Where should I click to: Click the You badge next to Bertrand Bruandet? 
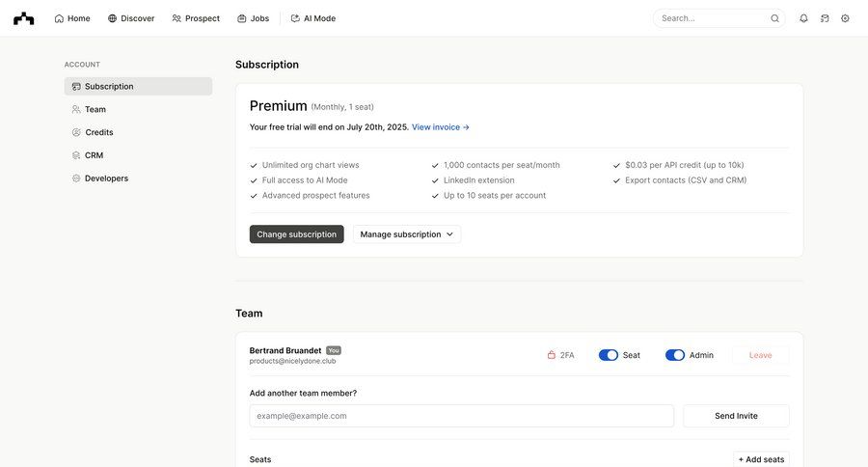334,350
